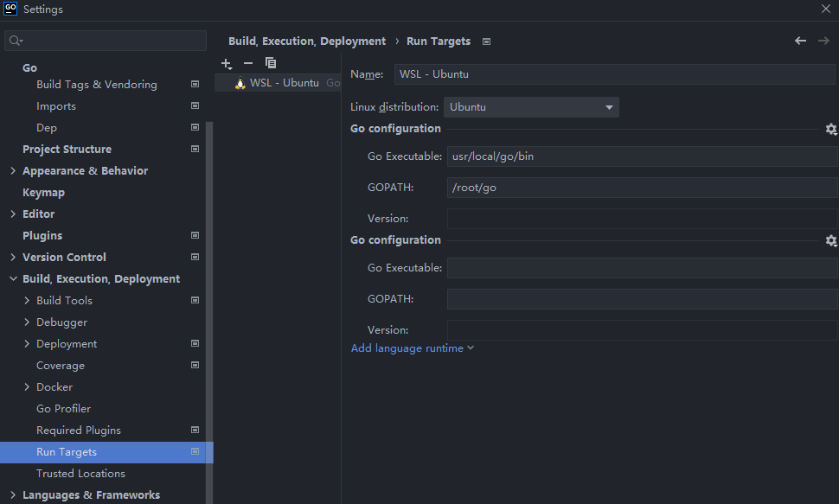Viewport: 839px width, 504px height.
Task: Expand the Version Control section
Action: click(x=13, y=258)
